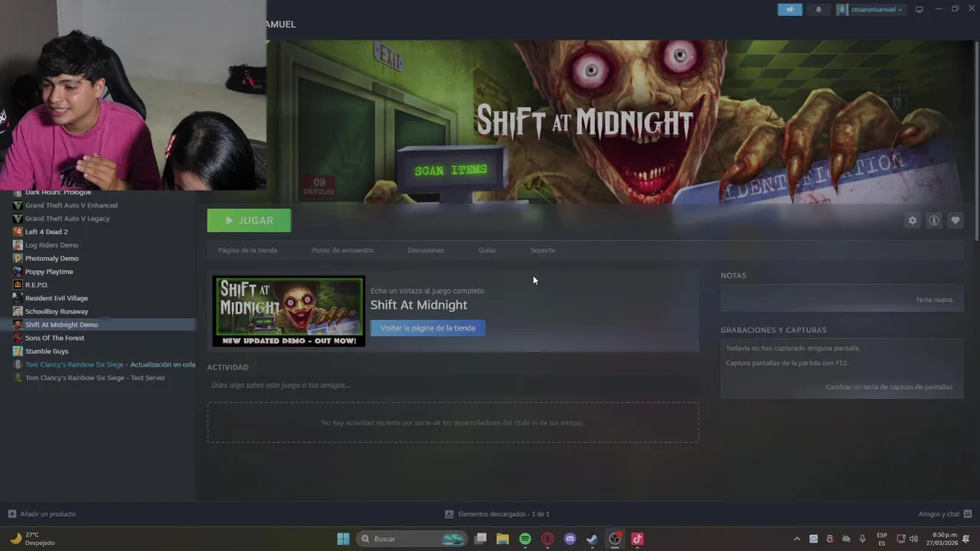Screen dimensions: 980x551
Task: Open Discord from taskbar
Action: (x=570, y=539)
